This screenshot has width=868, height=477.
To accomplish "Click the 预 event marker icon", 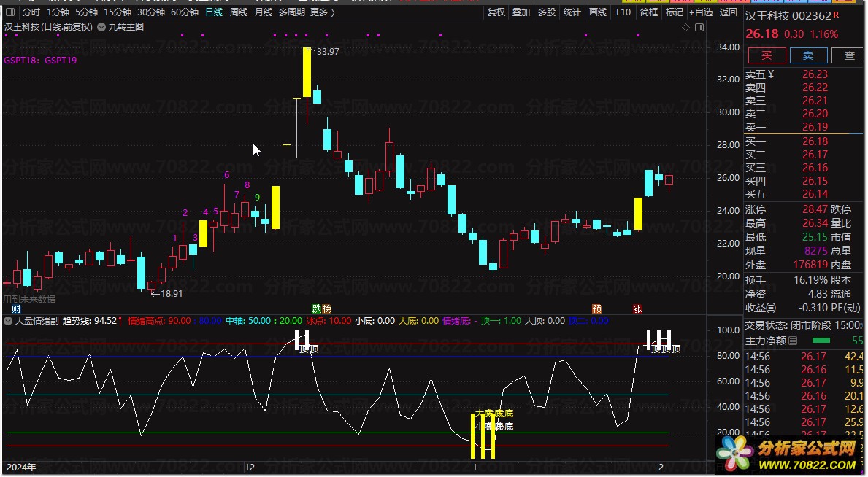I will click(x=597, y=309).
